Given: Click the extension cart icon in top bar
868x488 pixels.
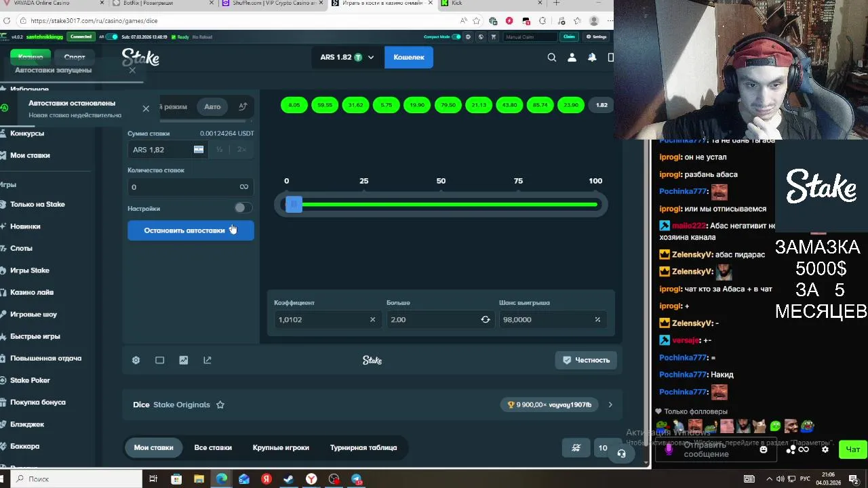Looking at the screenshot, I should 493,37.
